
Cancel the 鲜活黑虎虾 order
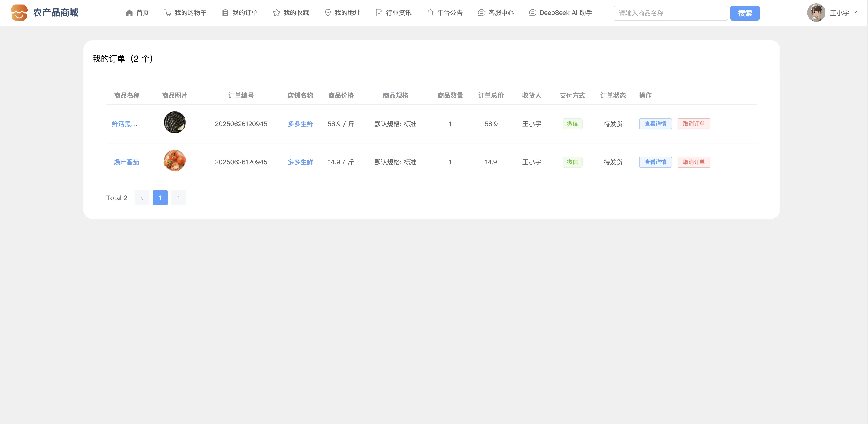tap(694, 124)
